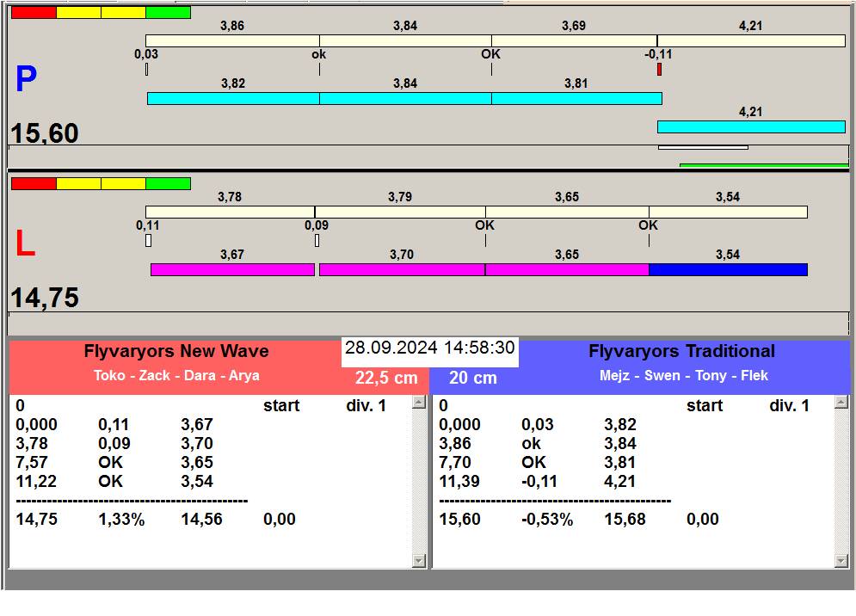Click the red start light in lane L
This screenshot has width=856, height=616.
34,184
